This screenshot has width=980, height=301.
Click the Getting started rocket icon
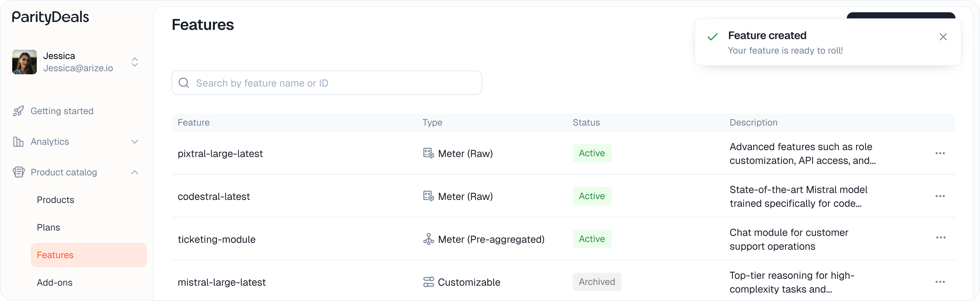point(18,111)
